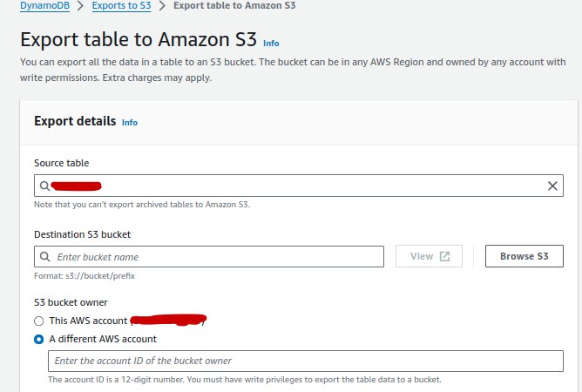
Task: Click the Browse S3 button
Action: click(524, 256)
